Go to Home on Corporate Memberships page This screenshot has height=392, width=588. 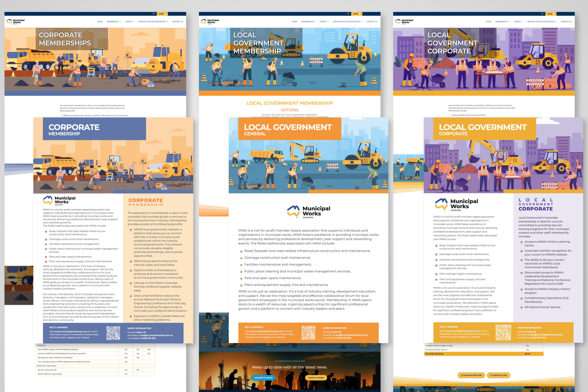pos(100,22)
